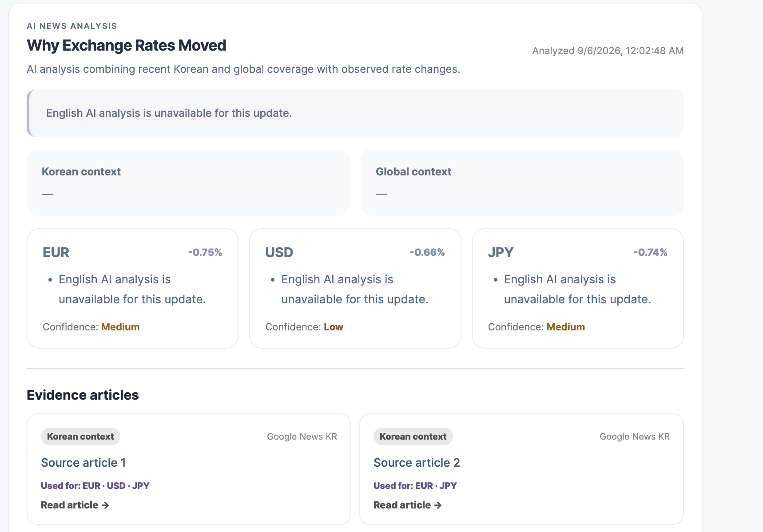Click the -0.75% change value
The width and height of the screenshot is (763, 532).
[x=205, y=252]
